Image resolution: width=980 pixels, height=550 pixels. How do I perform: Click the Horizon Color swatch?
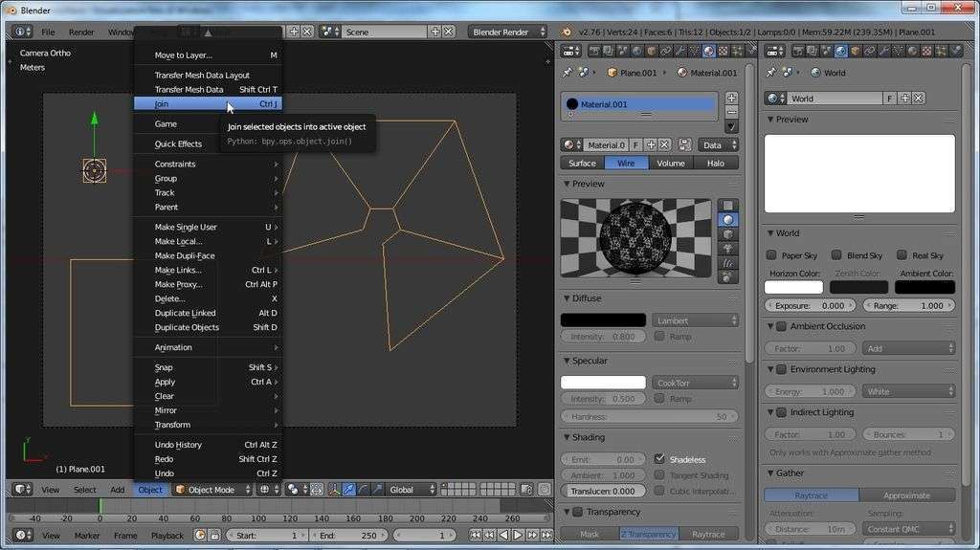793,287
